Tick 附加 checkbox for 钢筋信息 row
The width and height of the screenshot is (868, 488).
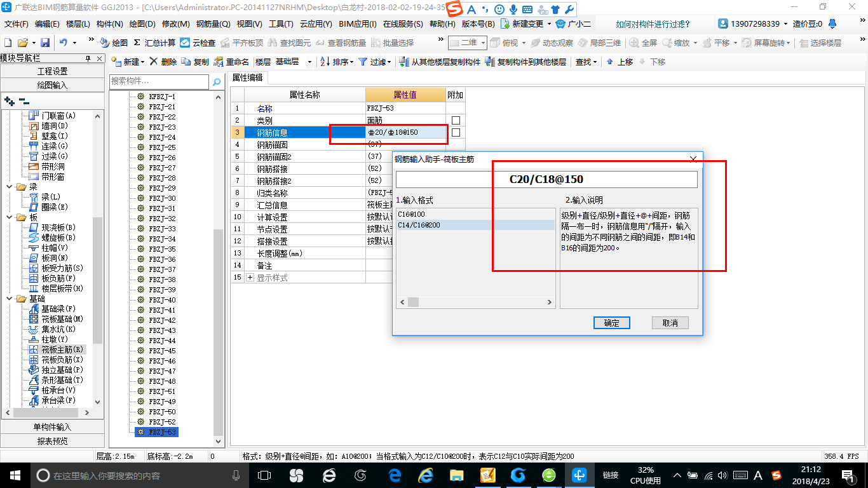point(456,132)
